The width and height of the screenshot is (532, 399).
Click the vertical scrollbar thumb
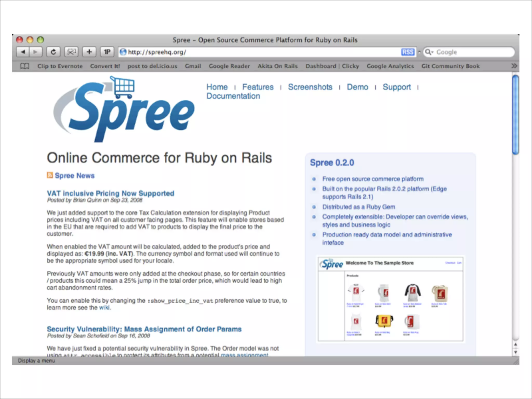[516, 115]
